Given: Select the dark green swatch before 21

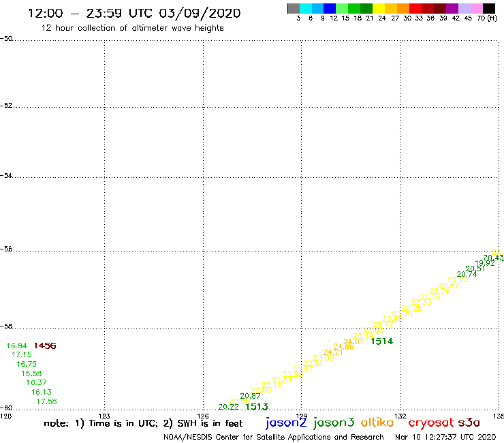Looking at the screenshot, I should point(366,8).
